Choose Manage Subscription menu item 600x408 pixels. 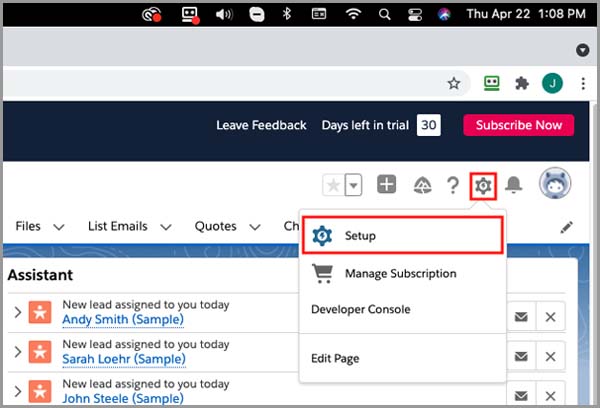pos(400,273)
